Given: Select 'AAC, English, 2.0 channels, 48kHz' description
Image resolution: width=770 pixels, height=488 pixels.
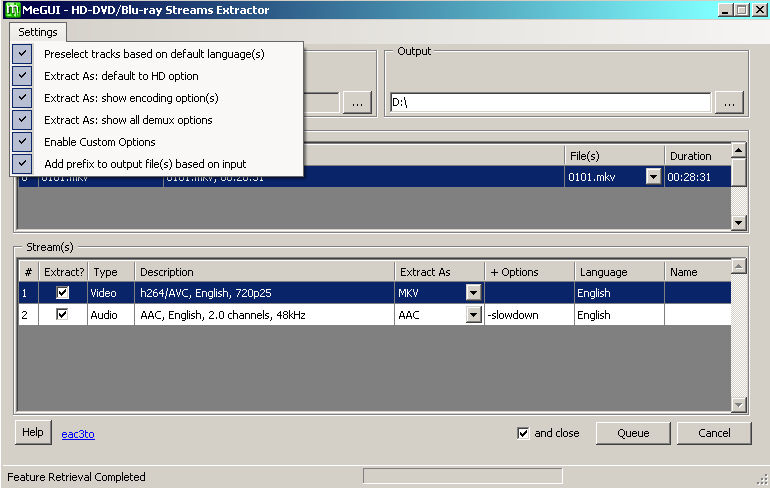Looking at the screenshot, I should [x=265, y=315].
